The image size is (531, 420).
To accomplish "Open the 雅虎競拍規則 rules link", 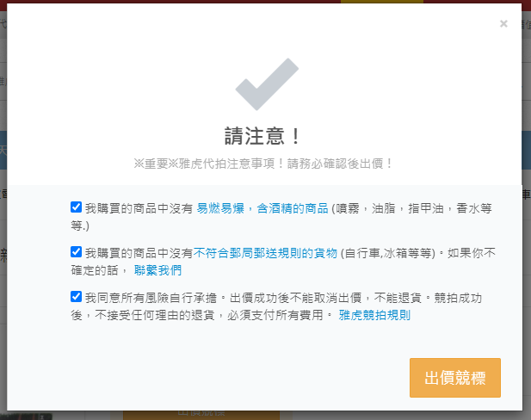I will tap(374, 315).
